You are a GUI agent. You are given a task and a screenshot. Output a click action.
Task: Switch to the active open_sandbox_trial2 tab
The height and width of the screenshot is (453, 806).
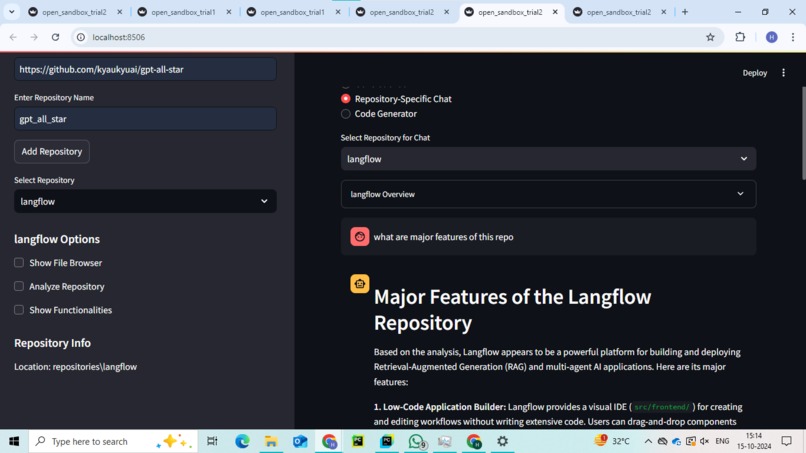click(x=510, y=12)
